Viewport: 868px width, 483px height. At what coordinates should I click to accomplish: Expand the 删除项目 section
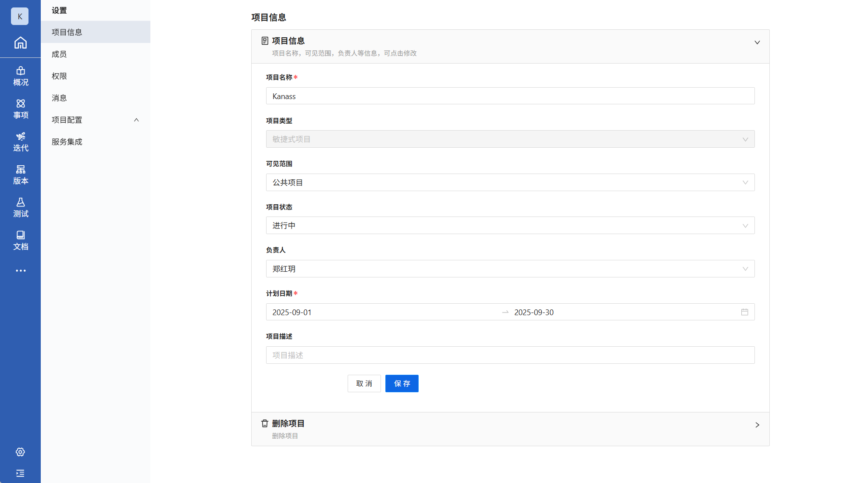pos(757,425)
